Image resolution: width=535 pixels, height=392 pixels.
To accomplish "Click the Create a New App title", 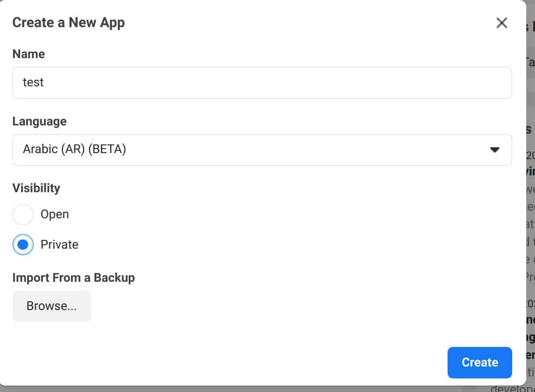I will [x=68, y=22].
